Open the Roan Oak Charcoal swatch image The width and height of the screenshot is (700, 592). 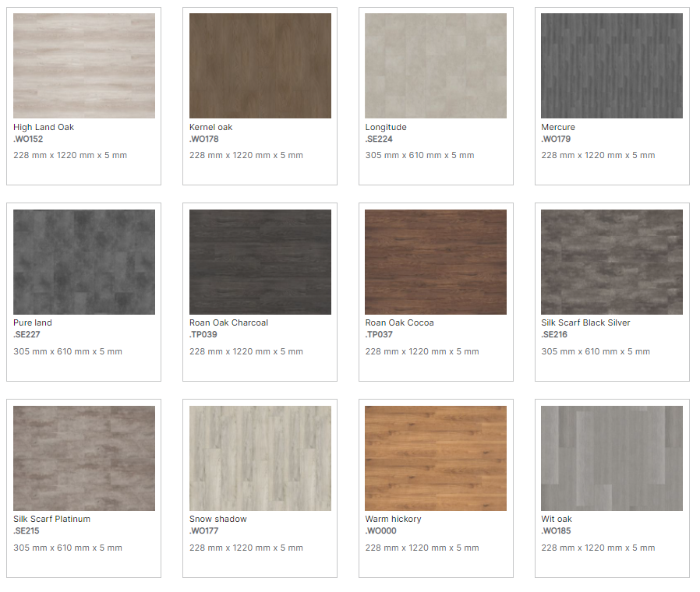pos(260,262)
